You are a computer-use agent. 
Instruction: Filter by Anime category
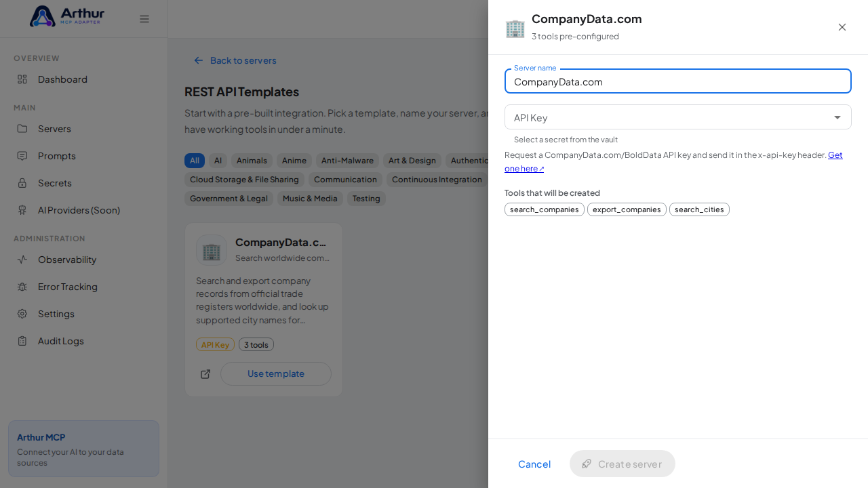pyautogui.click(x=294, y=161)
